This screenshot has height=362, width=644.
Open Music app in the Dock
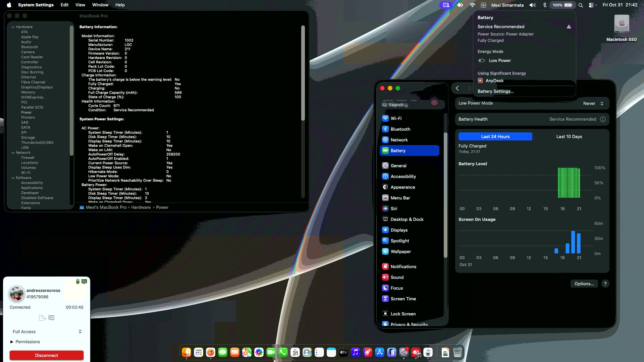pyautogui.click(x=356, y=352)
